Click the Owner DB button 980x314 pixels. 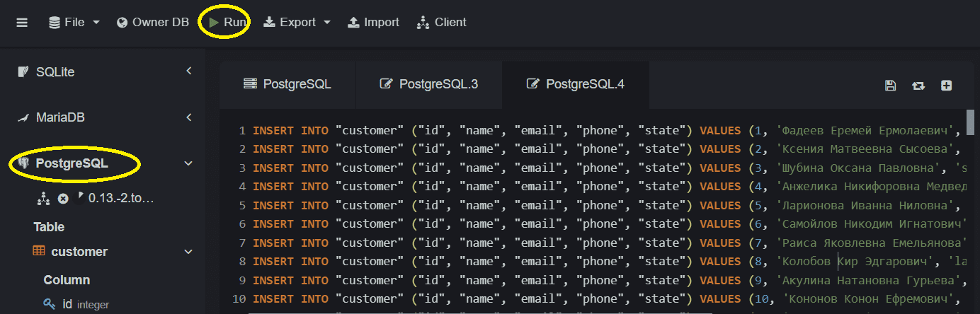(x=153, y=23)
